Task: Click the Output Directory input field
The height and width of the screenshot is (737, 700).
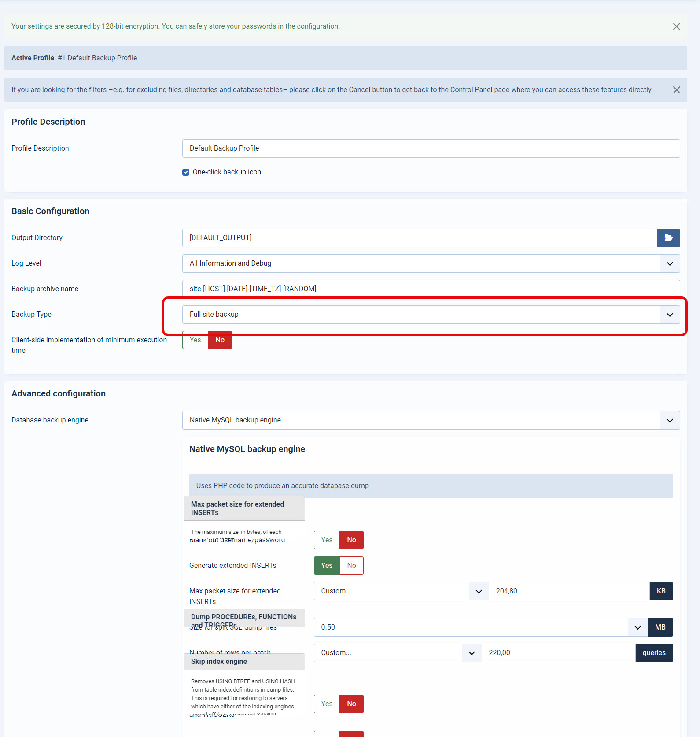Action: click(419, 238)
